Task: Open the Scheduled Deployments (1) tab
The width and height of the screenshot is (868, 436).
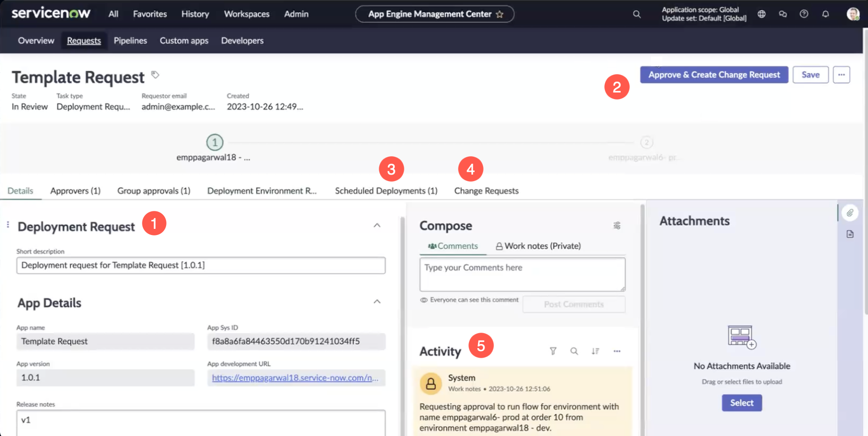Action: click(386, 191)
